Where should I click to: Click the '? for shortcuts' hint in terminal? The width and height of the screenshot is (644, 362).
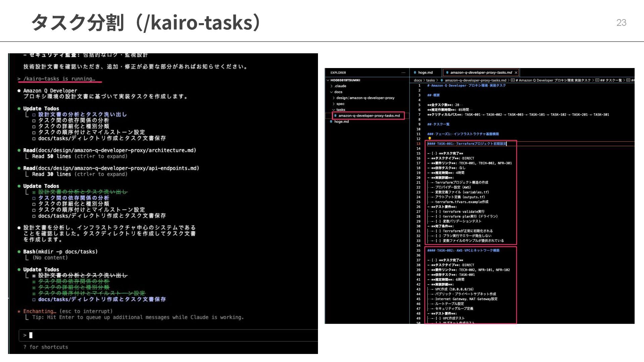[46, 347]
